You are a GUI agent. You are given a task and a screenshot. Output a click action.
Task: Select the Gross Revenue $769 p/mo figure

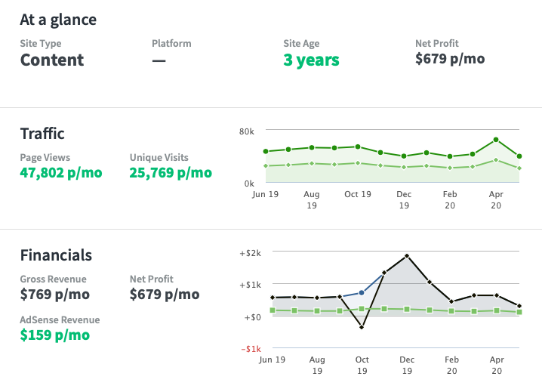click(54, 295)
